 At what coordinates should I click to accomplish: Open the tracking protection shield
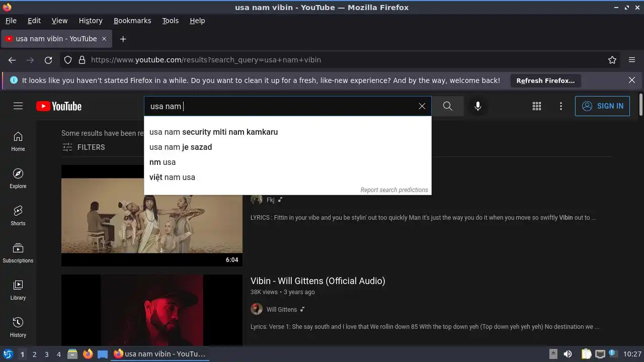[x=68, y=60]
